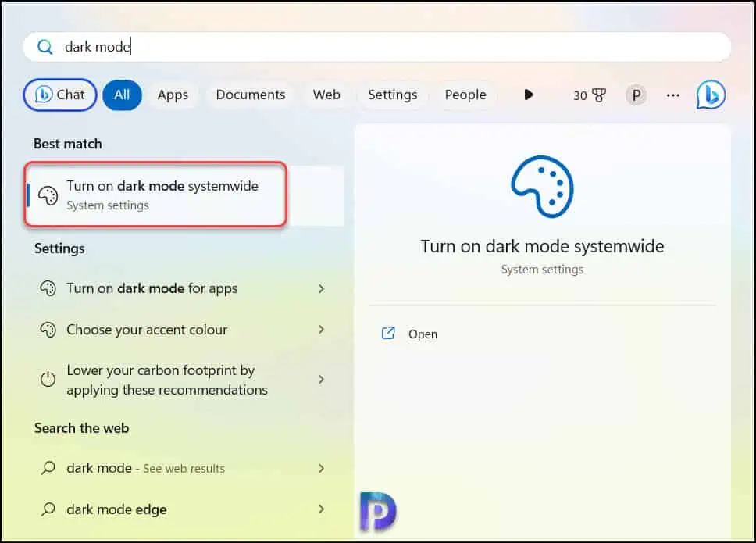Click search icon beside dark mode edge
The image size is (756, 543).
(48, 509)
